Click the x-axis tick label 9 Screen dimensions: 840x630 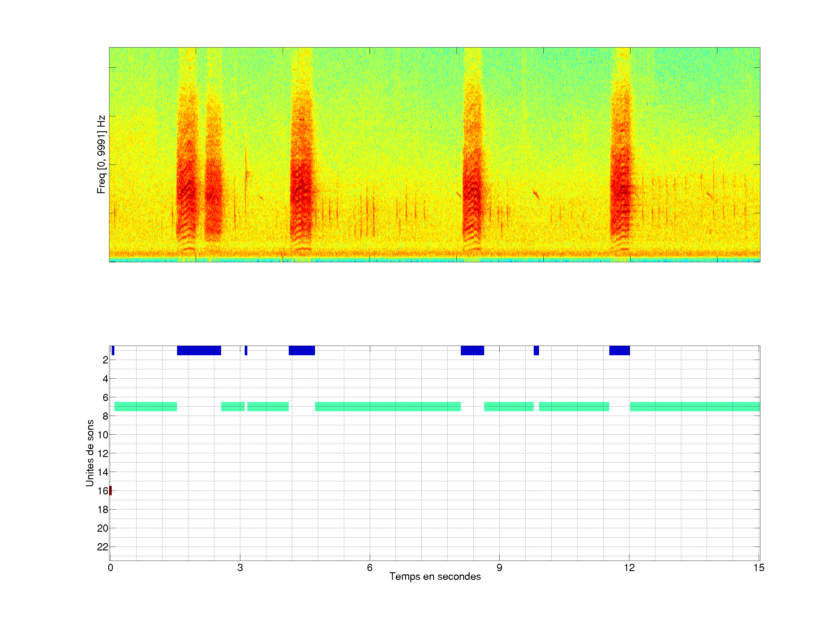click(499, 568)
